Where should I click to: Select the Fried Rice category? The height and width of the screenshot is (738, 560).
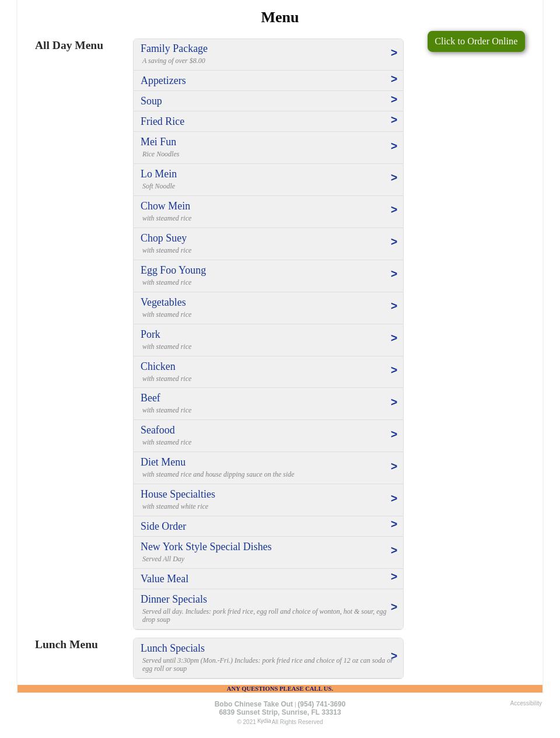(162, 121)
